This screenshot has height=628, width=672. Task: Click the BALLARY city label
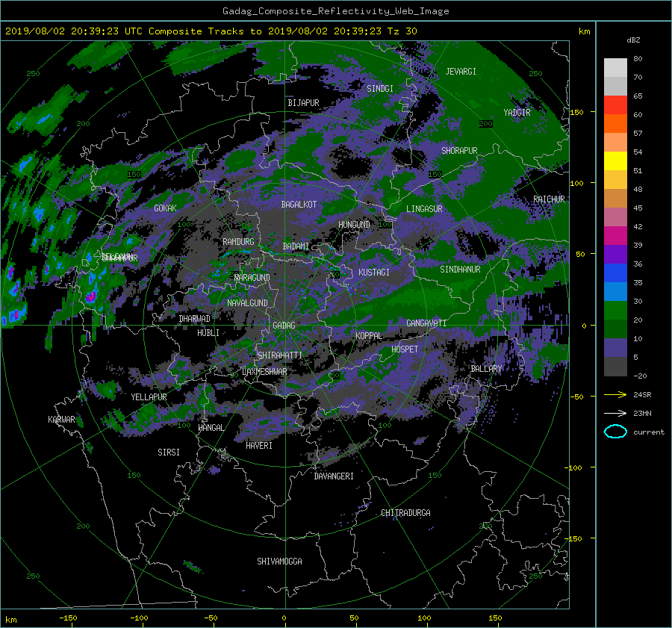(486, 369)
